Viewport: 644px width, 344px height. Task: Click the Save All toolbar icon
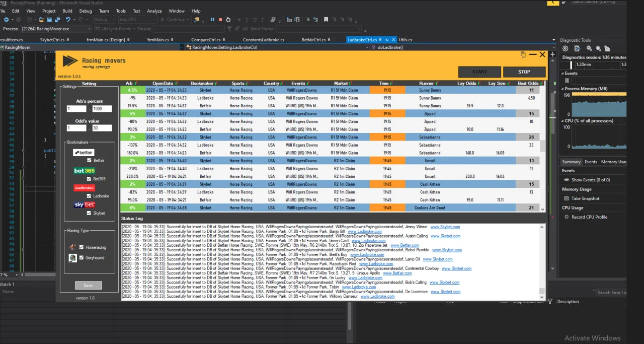point(58,20)
